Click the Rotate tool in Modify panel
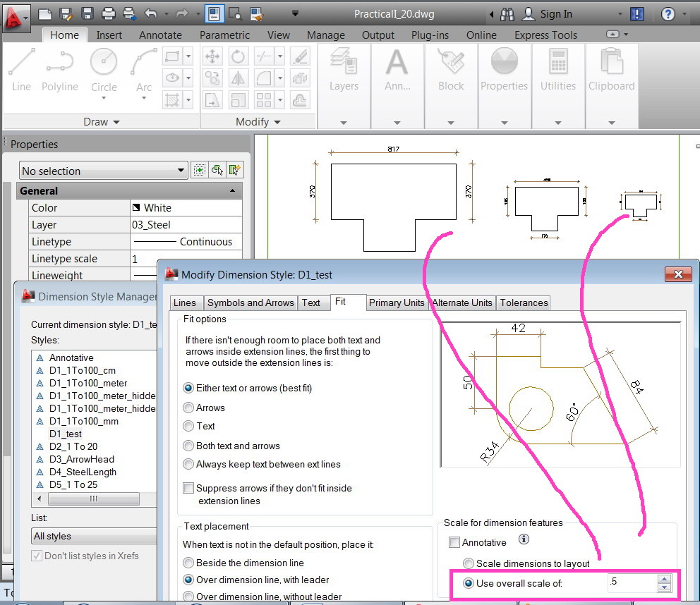700x605 pixels. coord(239,56)
